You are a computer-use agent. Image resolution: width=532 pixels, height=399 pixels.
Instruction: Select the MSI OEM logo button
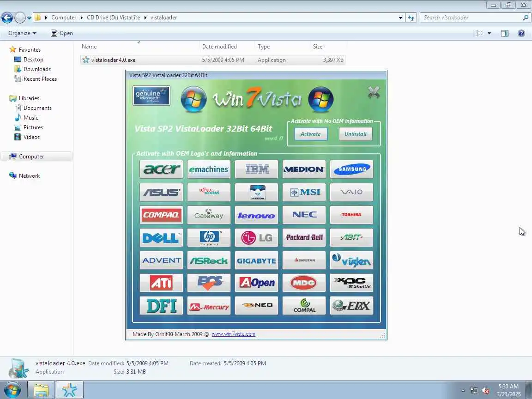[x=304, y=192]
